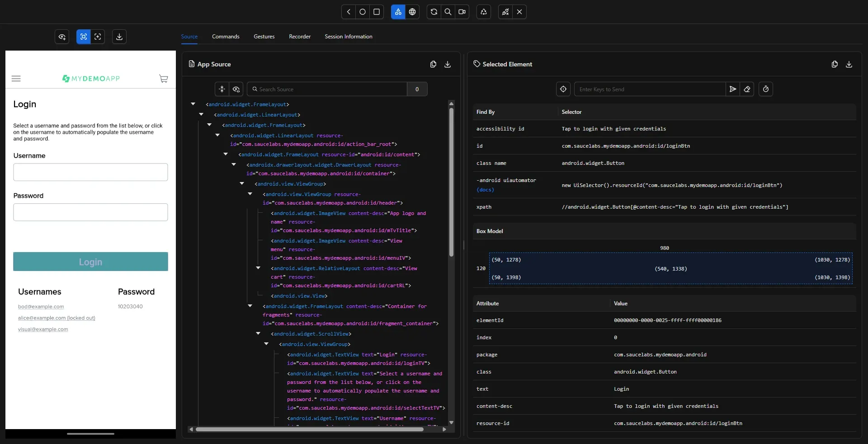Select alice@example.com (locked out) link
868x444 pixels.
pos(57,318)
